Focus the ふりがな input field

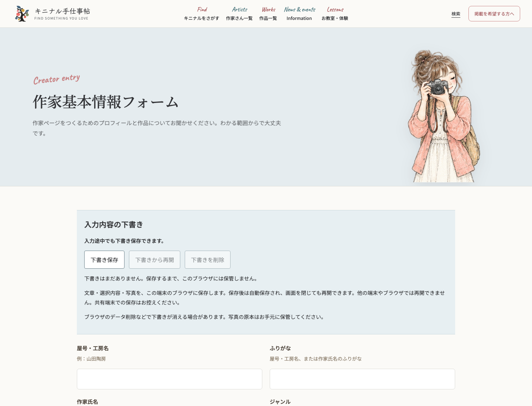click(362, 379)
